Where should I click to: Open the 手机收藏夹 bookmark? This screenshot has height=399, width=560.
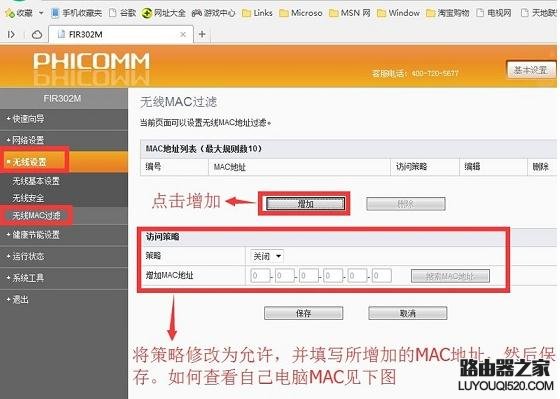76,13
